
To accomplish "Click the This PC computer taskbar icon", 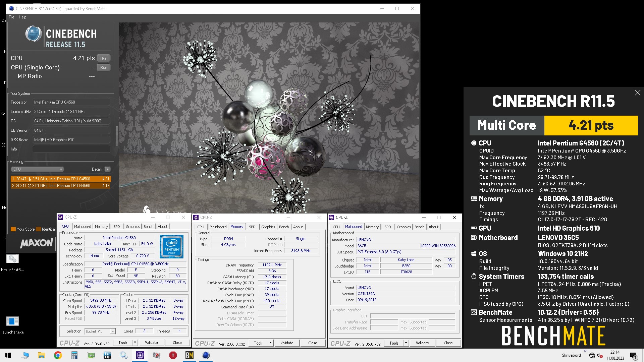I will click(25, 355).
